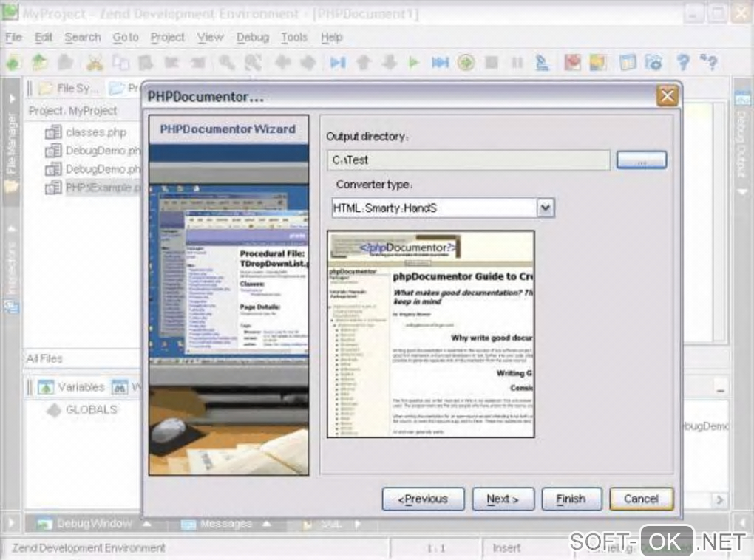This screenshot has height=560, width=754.
Task: Click the Customize preferences toolbar icon
Action: [x=653, y=63]
